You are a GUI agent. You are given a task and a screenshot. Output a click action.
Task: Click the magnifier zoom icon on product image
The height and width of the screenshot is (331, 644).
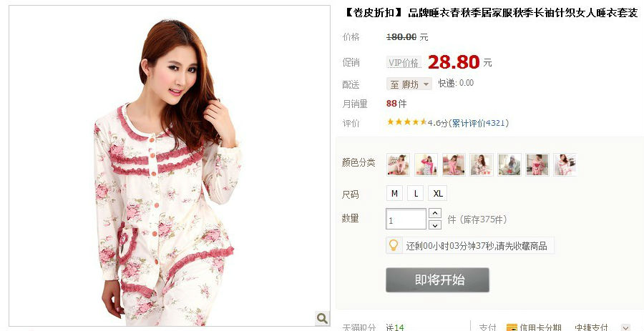(323, 318)
